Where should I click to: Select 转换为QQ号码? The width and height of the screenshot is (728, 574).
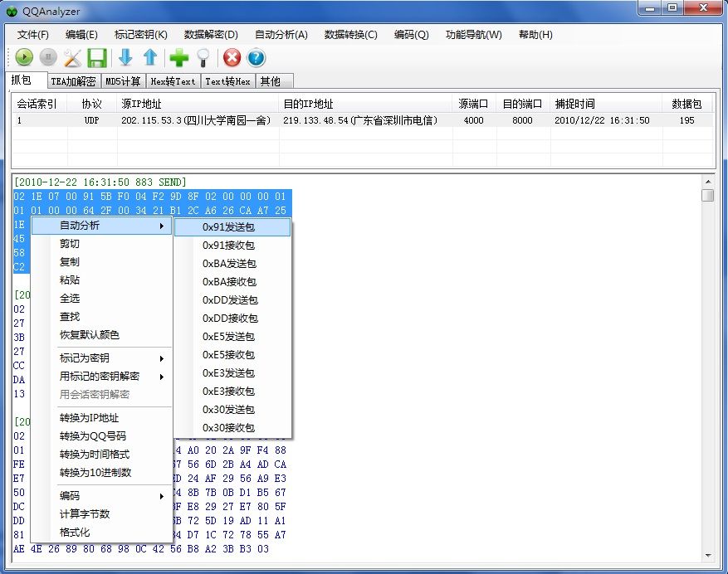point(101,436)
